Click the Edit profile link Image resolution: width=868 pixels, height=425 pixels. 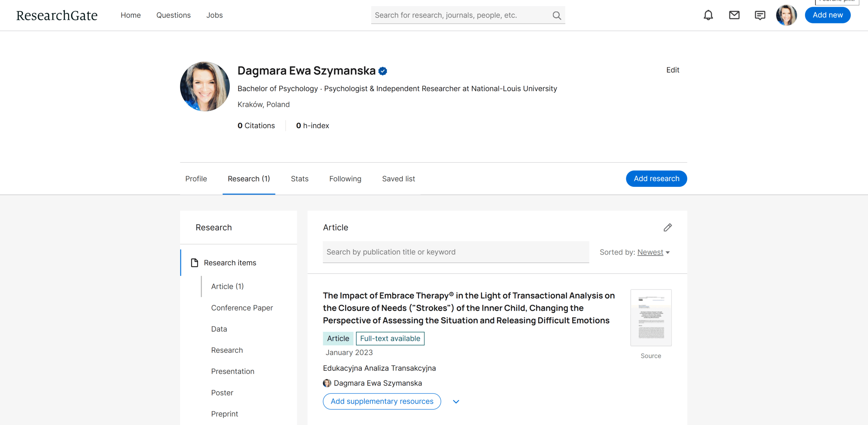[x=672, y=70]
